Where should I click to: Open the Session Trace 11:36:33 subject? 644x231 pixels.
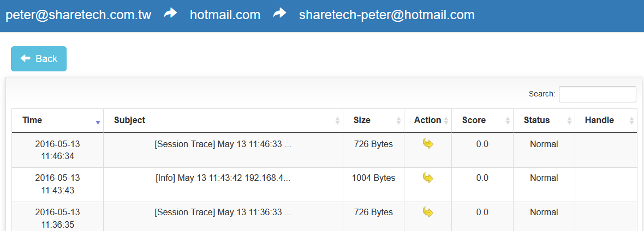[x=223, y=212]
